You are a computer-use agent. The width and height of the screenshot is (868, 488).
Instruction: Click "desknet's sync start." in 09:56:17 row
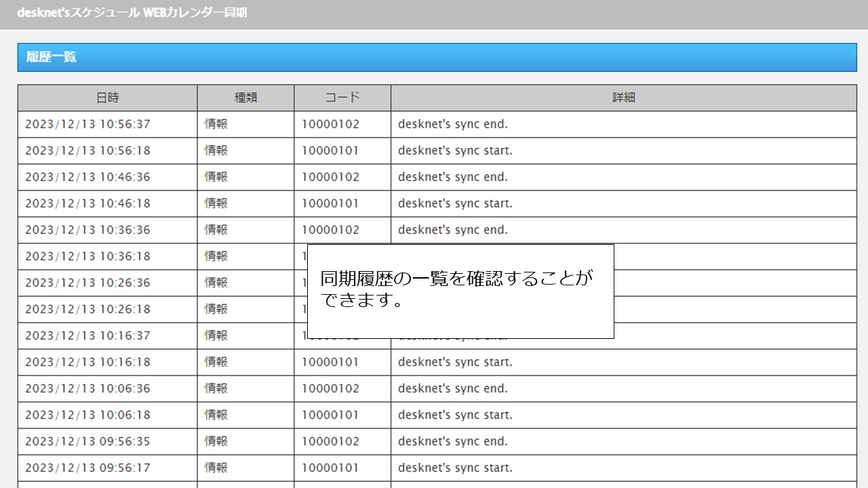pyautogui.click(x=455, y=468)
